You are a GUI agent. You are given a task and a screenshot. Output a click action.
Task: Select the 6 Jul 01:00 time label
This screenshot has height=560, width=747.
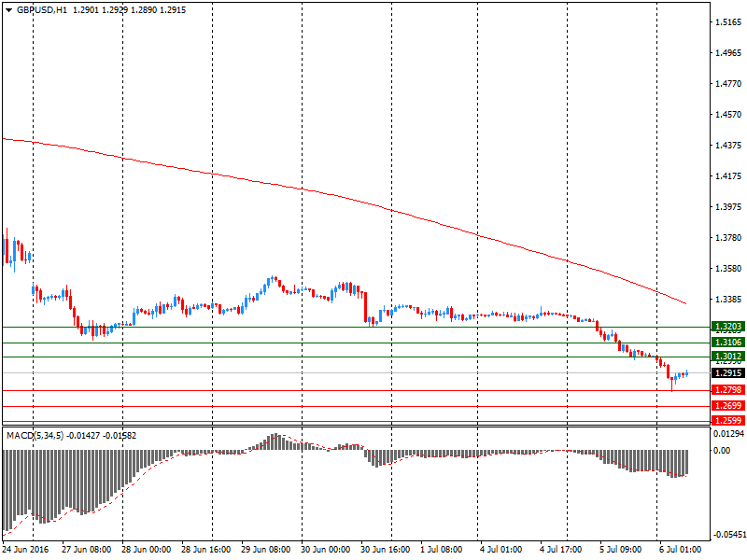680,550
